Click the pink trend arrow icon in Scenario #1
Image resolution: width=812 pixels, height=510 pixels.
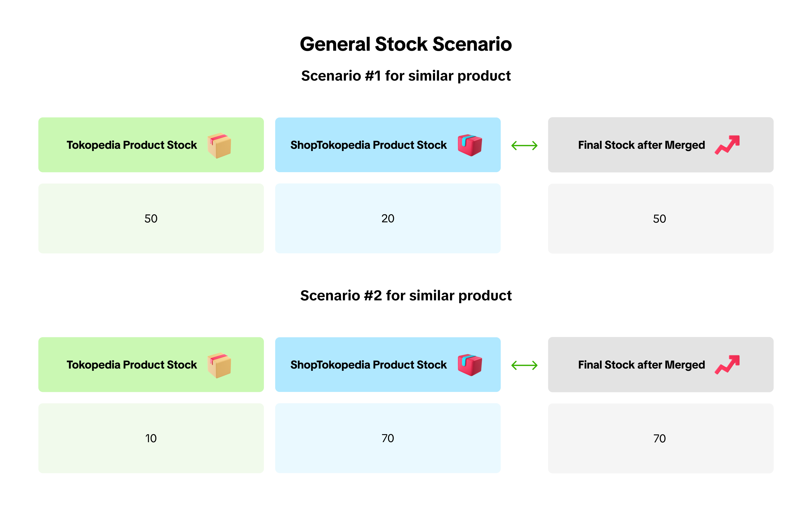(x=727, y=145)
